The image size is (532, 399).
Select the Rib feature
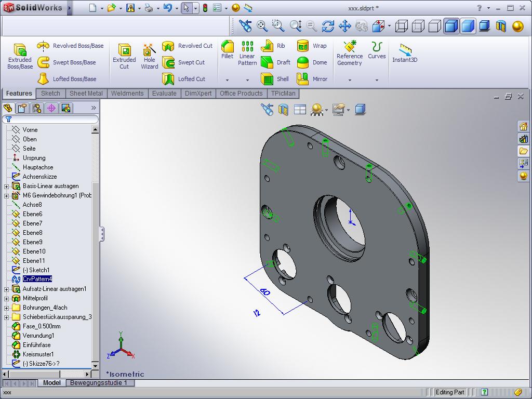pyautogui.click(x=273, y=46)
